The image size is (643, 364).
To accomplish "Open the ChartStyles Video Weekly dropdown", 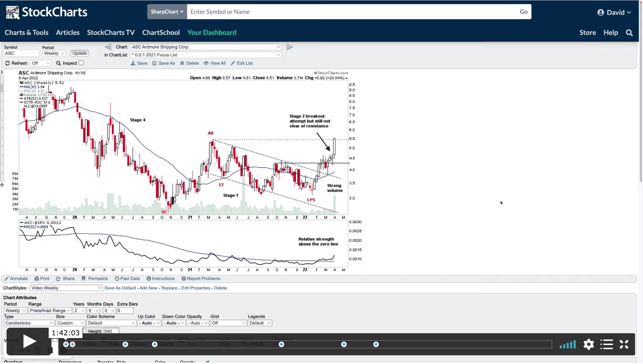I will pyautogui.click(x=66, y=288).
